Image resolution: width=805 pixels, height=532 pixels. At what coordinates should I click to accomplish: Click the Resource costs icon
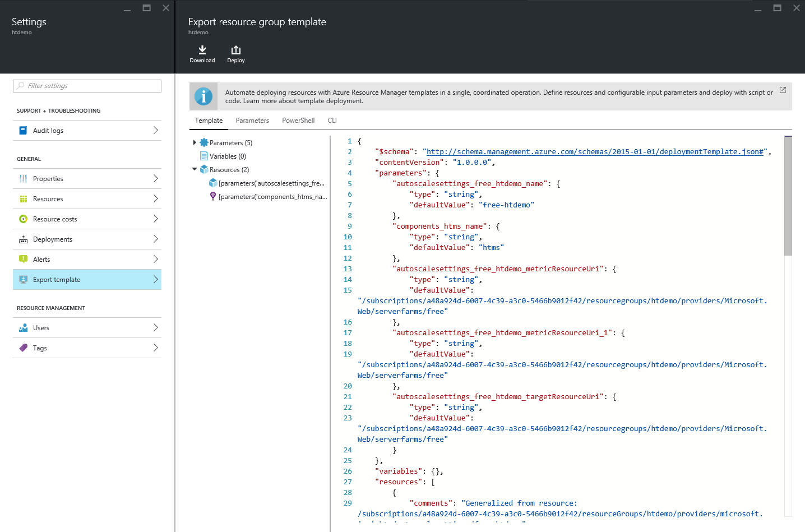pyautogui.click(x=23, y=219)
